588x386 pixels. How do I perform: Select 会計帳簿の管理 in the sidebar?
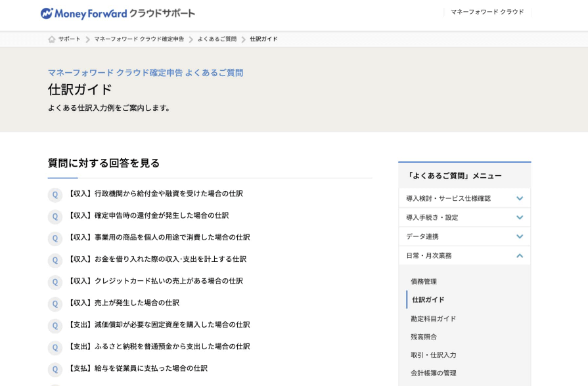(x=434, y=374)
